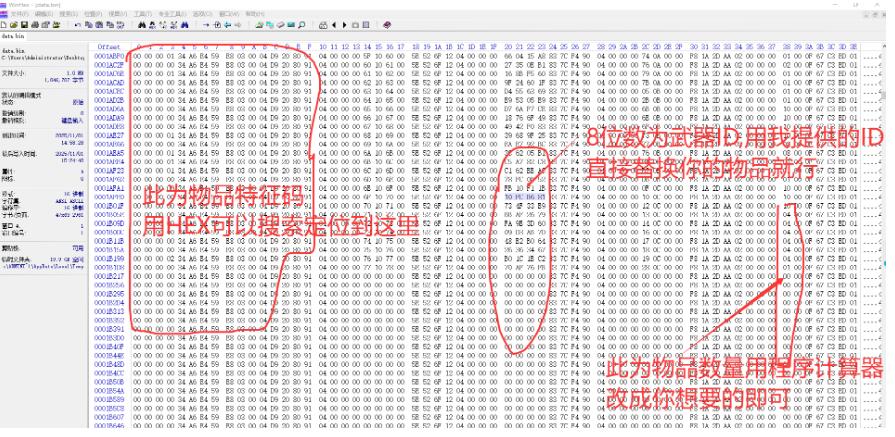This screenshot has height=437, width=895.
Task: Click the Open RAM eraser-shaped icon
Action: point(280,25)
